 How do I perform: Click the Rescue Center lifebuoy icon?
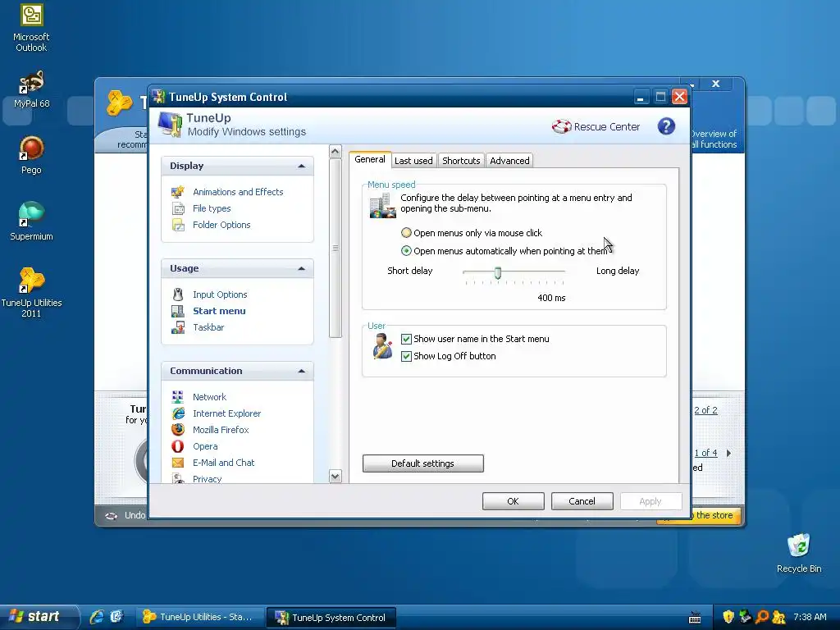coord(561,126)
